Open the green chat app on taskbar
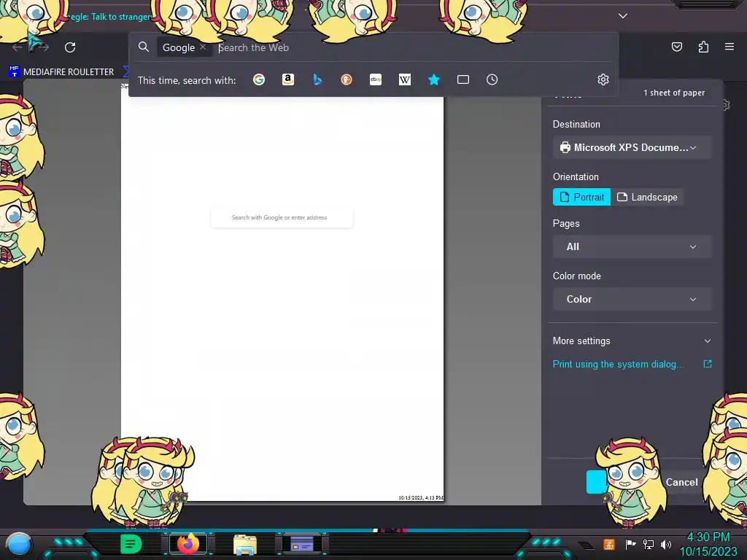The image size is (747, 560). click(x=131, y=544)
